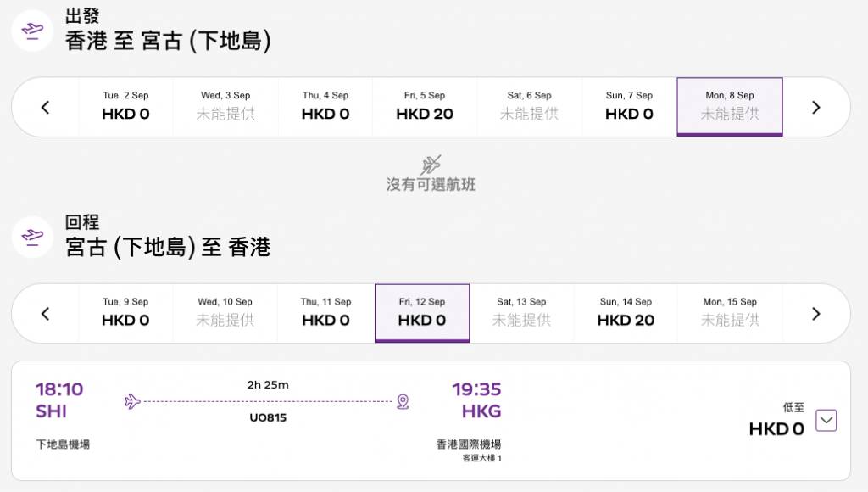Click the return plane icon beside 回程
Image resolution: width=868 pixels, height=492 pixels.
tap(32, 237)
